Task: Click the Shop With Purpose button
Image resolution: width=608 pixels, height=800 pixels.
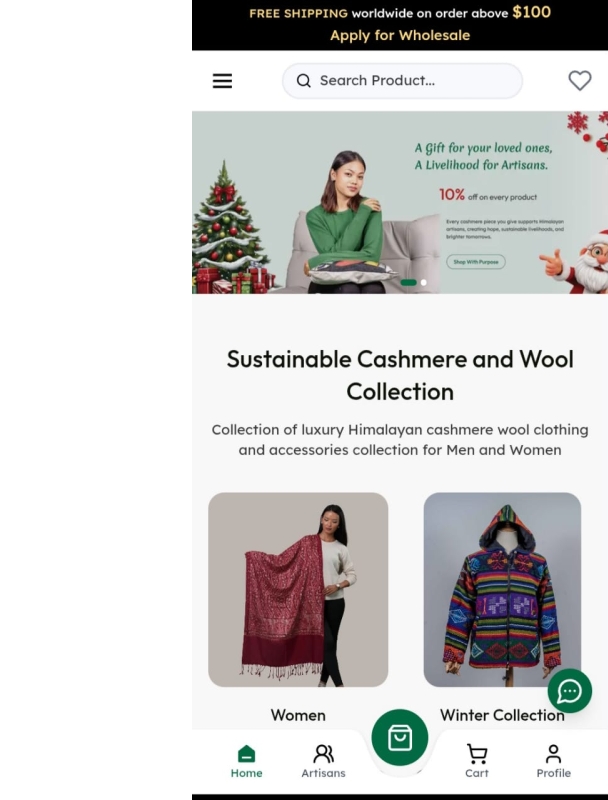Action: click(476, 262)
